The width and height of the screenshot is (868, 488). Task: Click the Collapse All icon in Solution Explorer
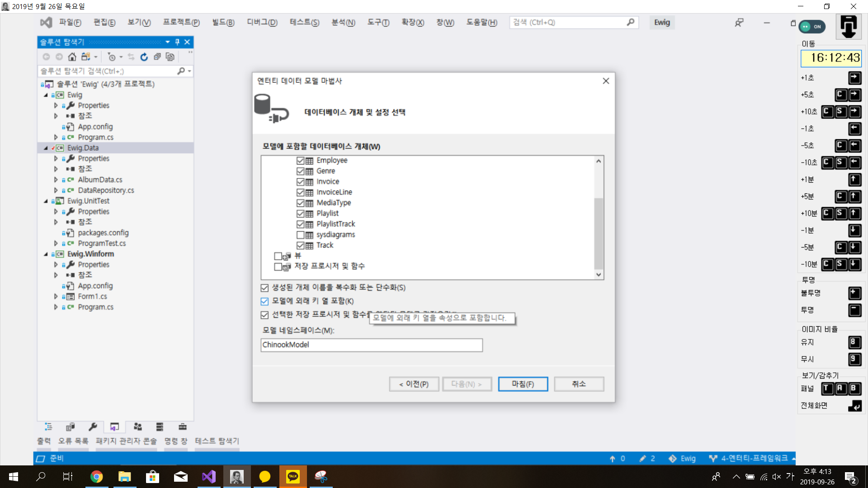(157, 57)
